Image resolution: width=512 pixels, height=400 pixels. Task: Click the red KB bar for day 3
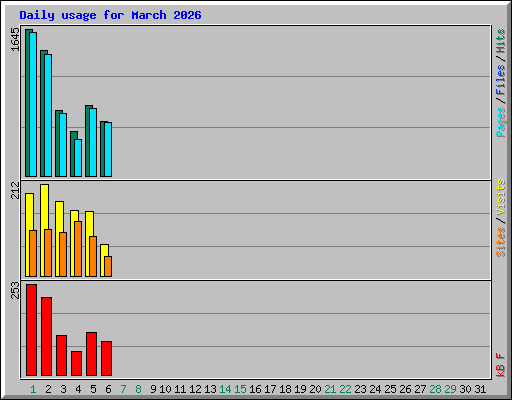[61, 356]
